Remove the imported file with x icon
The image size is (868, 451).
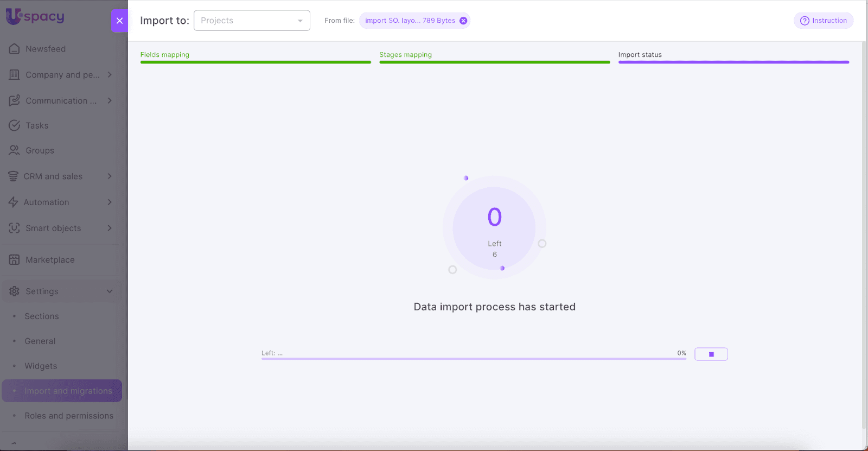(463, 21)
